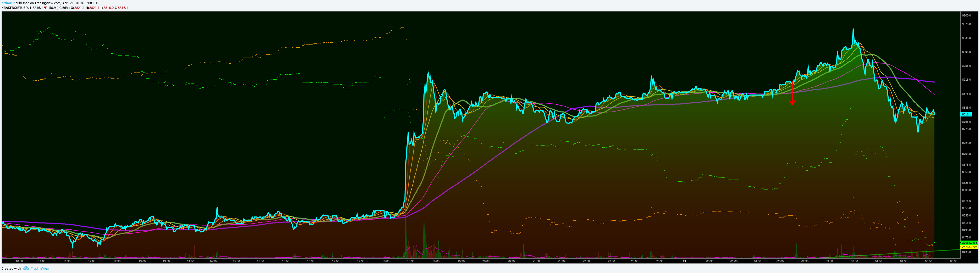Click the 8575.0 price axis label
Viewport: 980px width, 273px height.
966,201
